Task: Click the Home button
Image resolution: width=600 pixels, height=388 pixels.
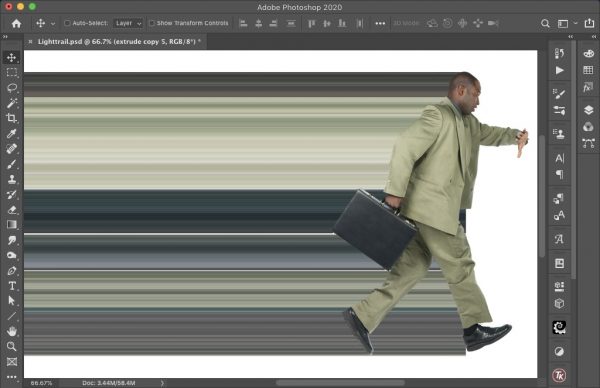Action: [16, 24]
